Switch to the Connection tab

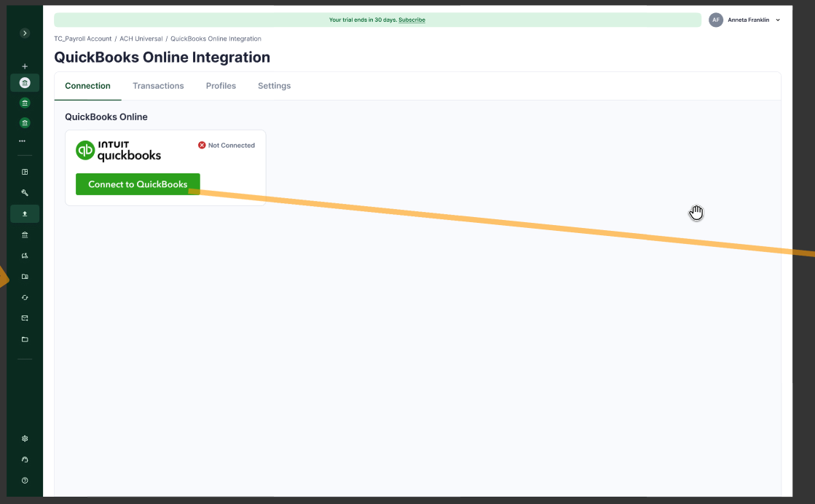coord(88,86)
